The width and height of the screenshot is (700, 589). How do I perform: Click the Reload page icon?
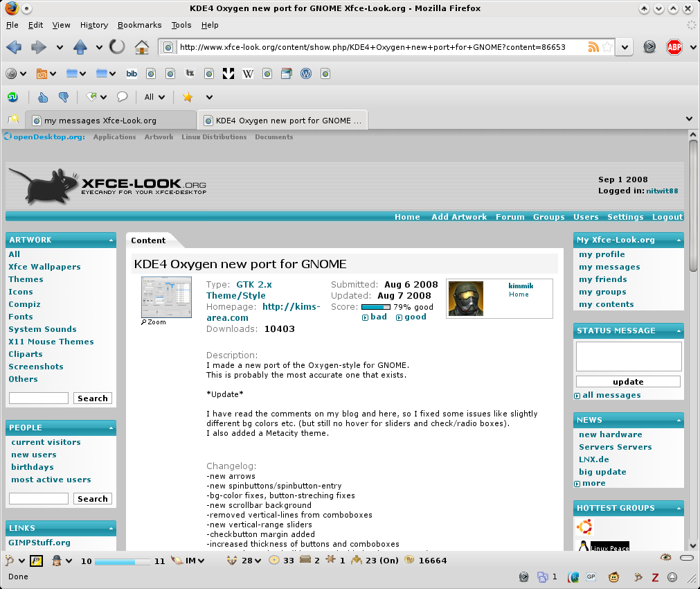click(117, 47)
